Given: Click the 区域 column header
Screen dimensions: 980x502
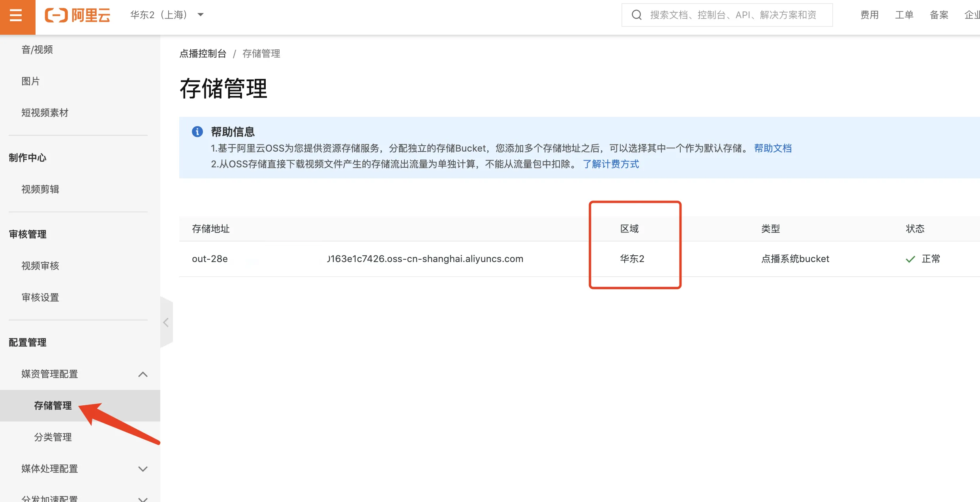Looking at the screenshot, I should (629, 229).
